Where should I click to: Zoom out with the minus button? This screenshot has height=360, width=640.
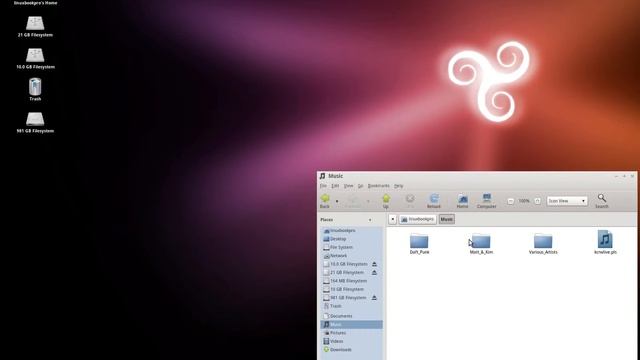(x=510, y=201)
